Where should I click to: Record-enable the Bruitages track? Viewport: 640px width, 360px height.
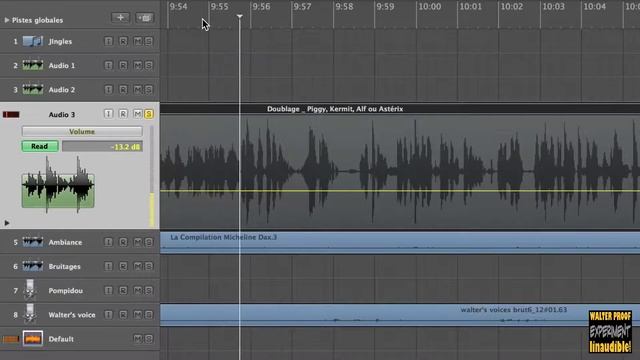(123, 266)
